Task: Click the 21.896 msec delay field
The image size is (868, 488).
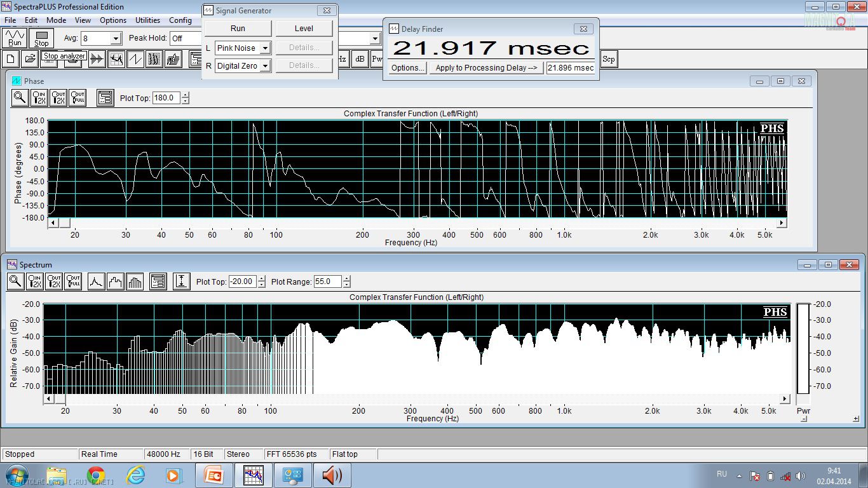Action: point(571,68)
